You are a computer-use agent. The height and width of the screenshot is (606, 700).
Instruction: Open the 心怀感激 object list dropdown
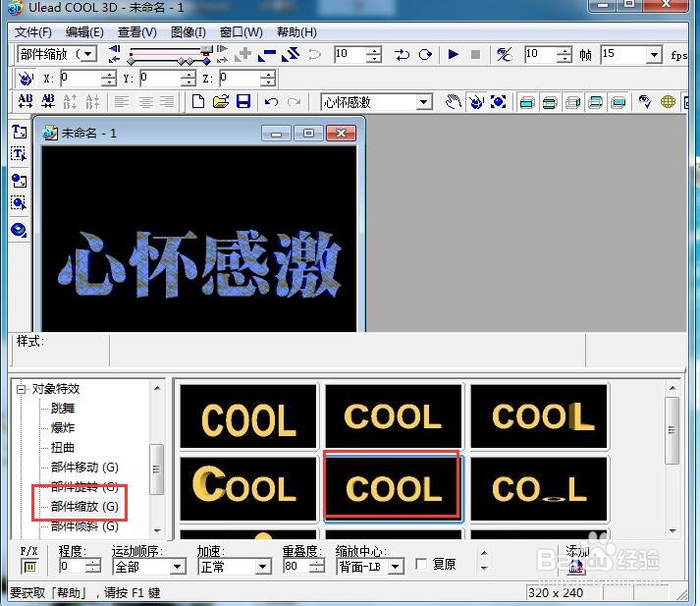(424, 102)
